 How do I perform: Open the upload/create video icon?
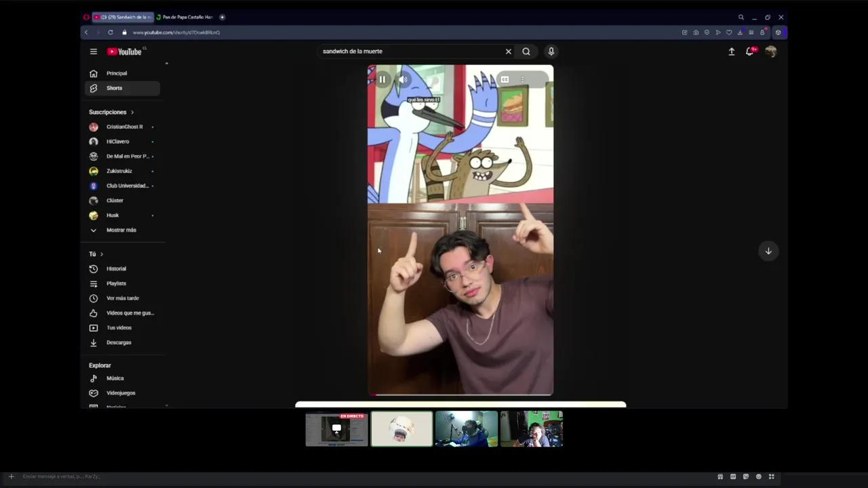[x=732, y=52]
